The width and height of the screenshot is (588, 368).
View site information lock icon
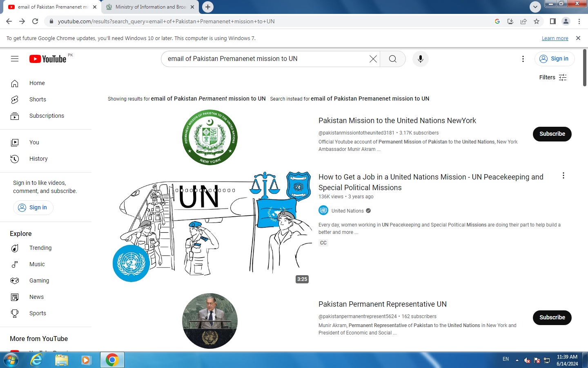coord(51,21)
